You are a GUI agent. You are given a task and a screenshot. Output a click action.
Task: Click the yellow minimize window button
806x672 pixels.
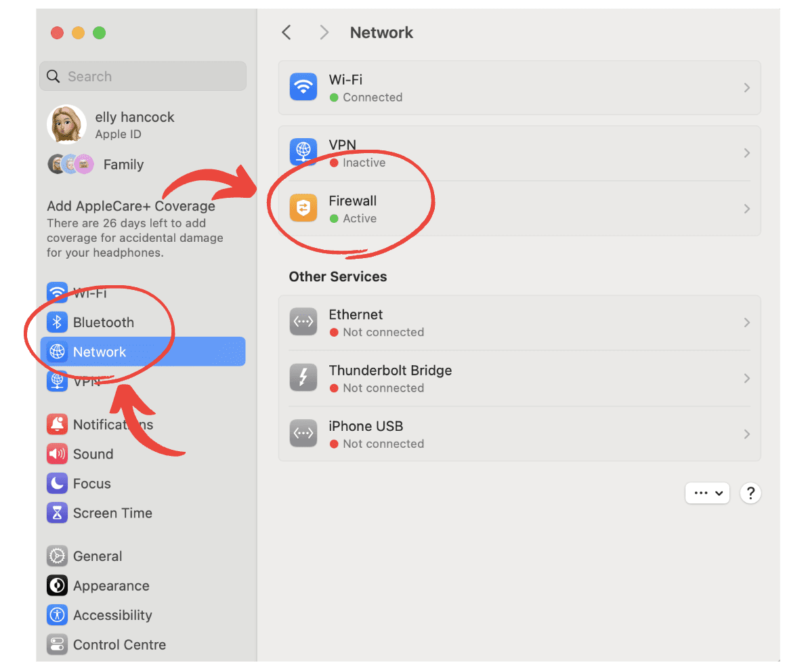pos(78,33)
